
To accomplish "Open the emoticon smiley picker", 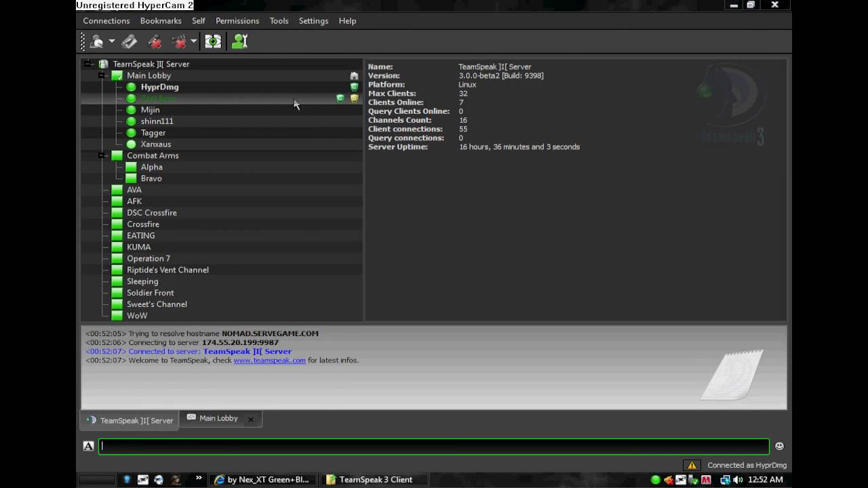I will point(779,446).
